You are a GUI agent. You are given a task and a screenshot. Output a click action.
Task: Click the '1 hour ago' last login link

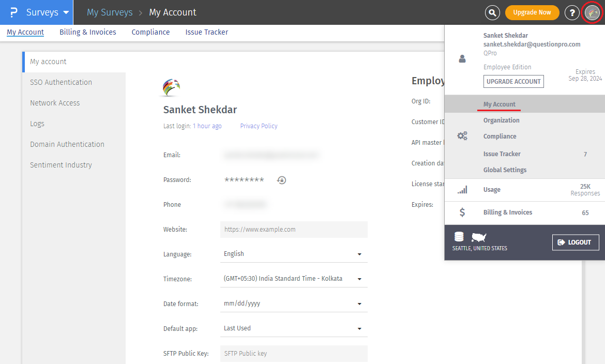[x=207, y=126]
